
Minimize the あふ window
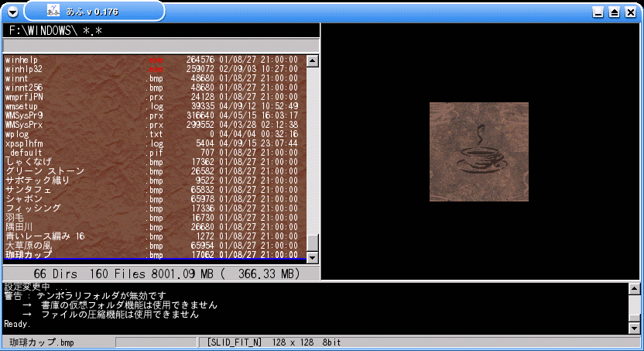click(x=598, y=12)
